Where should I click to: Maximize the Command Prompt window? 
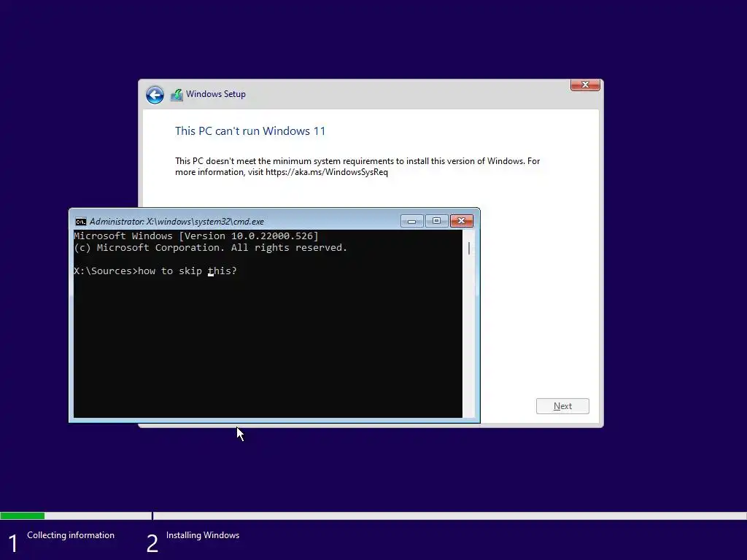436,221
